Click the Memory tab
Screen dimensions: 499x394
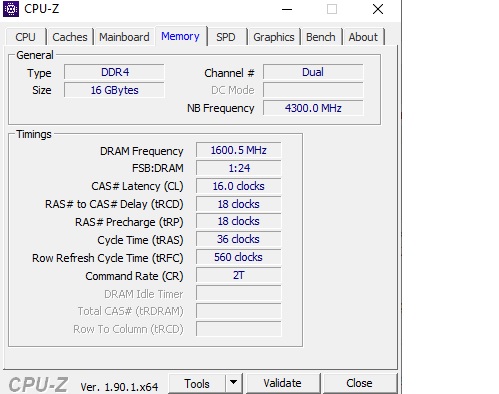(x=180, y=36)
